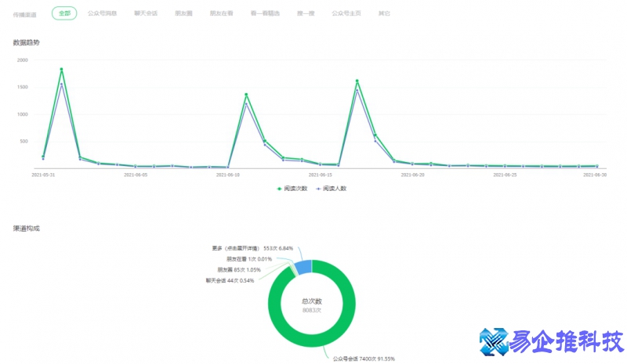Click the 数据趋势 section heading
The image size is (627, 364).
click(x=27, y=43)
